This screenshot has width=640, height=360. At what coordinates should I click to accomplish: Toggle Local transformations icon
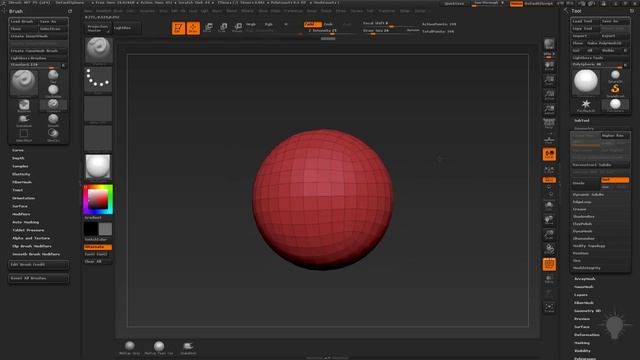(549, 154)
